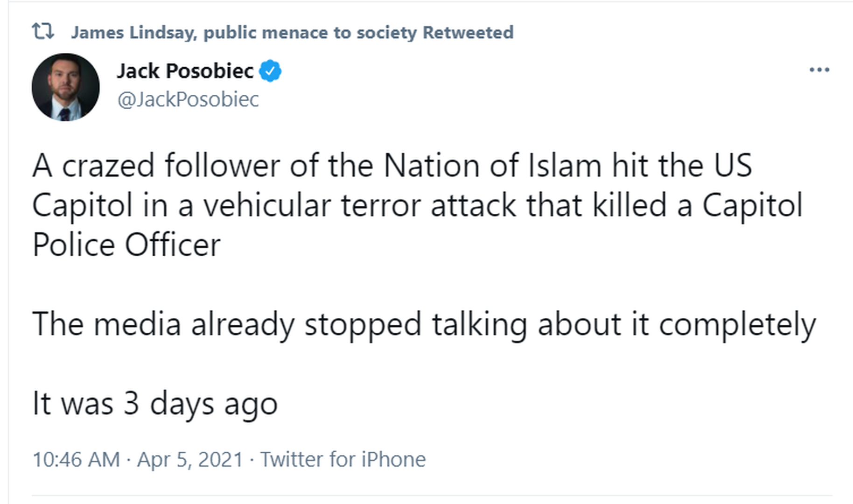Click the Apr 5, 2021 date

coord(190,459)
